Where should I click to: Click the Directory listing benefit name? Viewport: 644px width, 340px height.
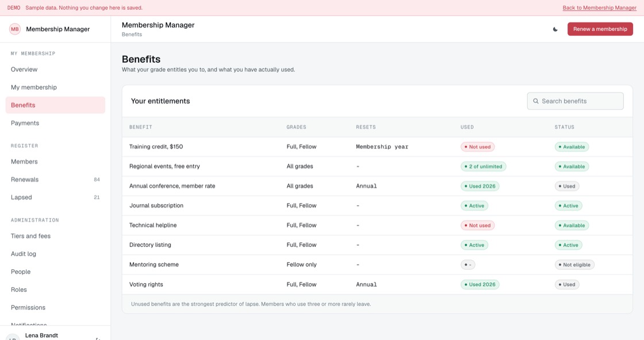point(150,245)
